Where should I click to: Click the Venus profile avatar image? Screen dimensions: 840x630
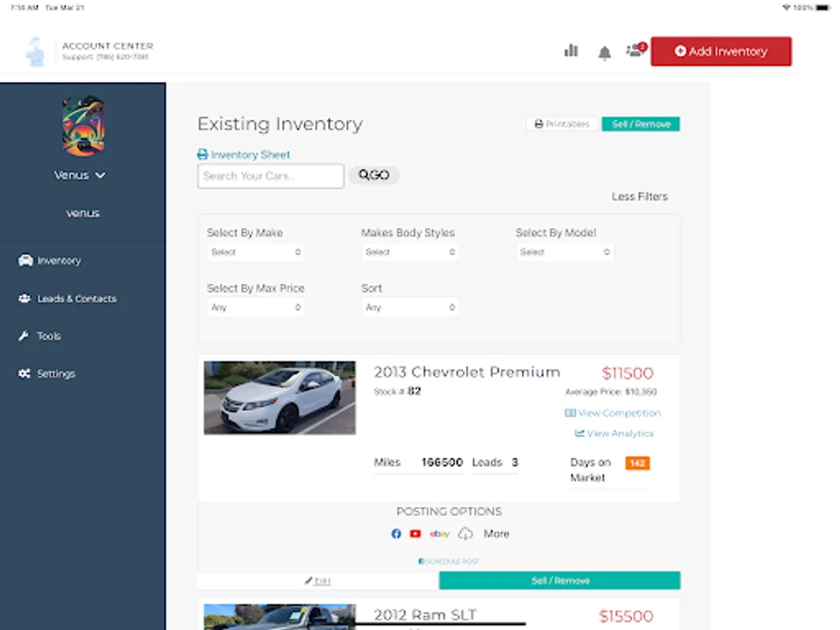(x=83, y=126)
